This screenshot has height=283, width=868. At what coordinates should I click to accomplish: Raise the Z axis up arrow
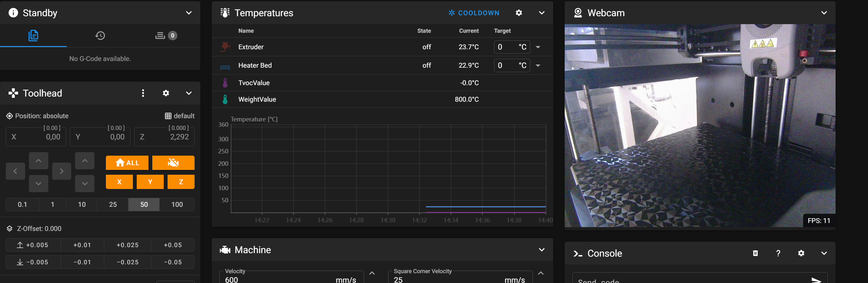[x=85, y=161]
